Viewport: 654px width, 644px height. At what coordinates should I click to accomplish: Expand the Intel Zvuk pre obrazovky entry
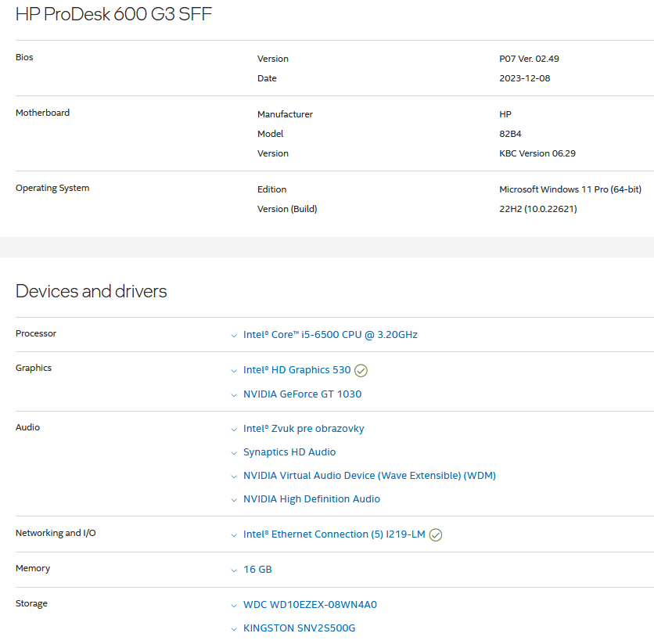tap(234, 429)
